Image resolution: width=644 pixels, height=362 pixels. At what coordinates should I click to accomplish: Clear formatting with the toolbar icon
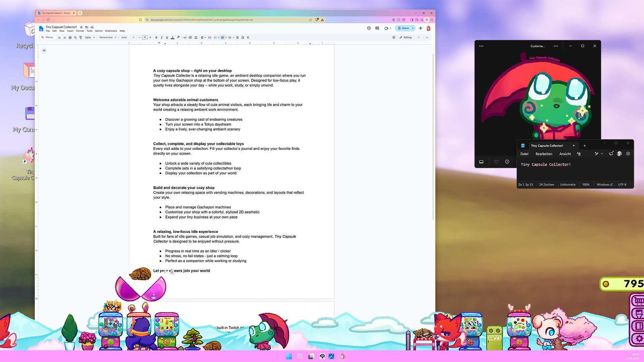(x=248, y=38)
